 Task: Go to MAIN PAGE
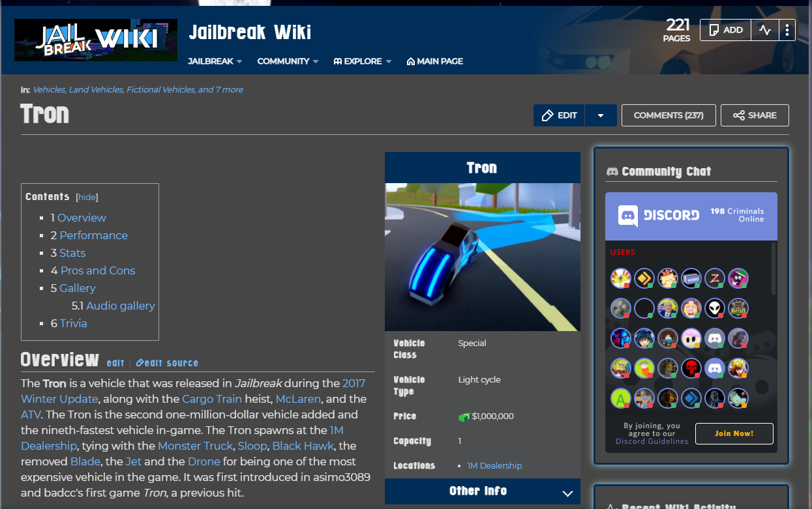click(434, 61)
